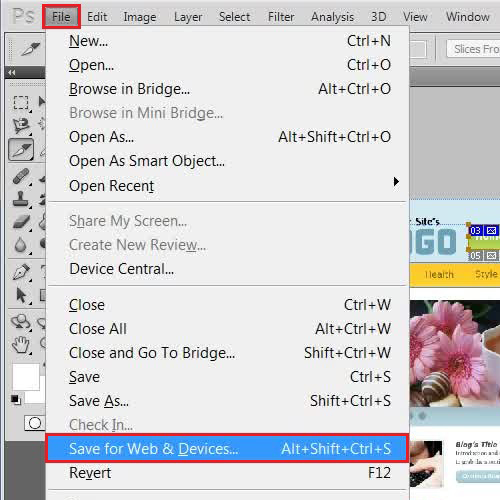The image size is (500, 500).
Task: Choose Close All menu entry
Action: pyautogui.click(x=228, y=329)
